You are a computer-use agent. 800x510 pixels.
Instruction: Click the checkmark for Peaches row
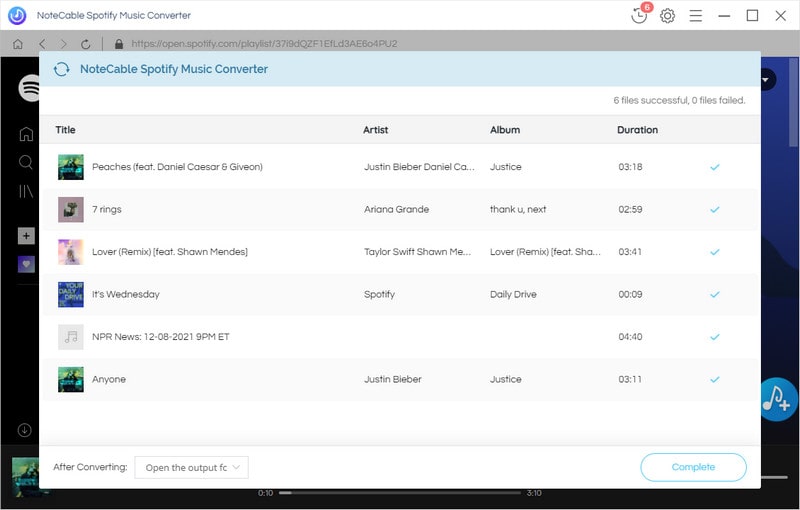(x=715, y=167)
